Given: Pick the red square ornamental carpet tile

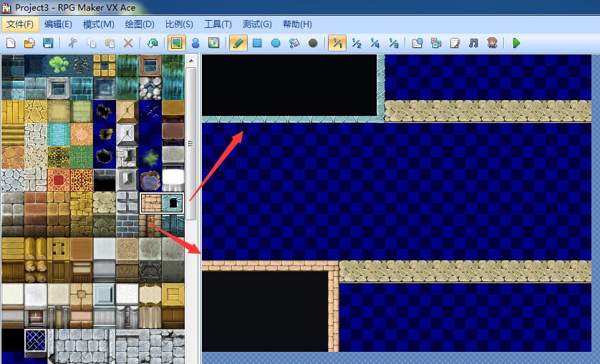Looking at the screenshot, I should (x=59, y=180).
